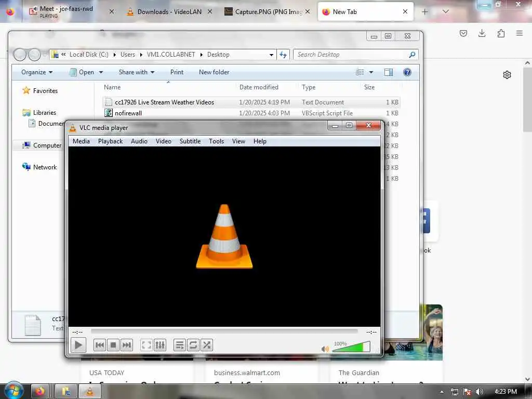Open the change view icon in Explorer
This screenshot has height=399, width=532.
point(360,72)
